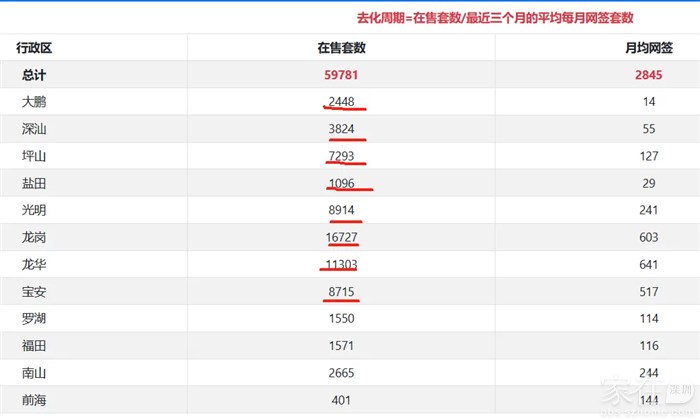Choose the 坪山 district name
Screen dimensions: 700x420
(34, 156)
